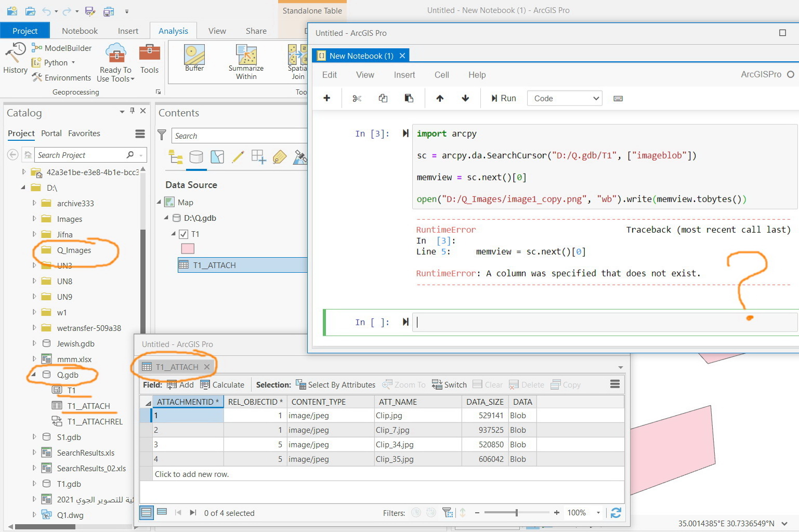The height and width of the screenshot is (532, 799).
Task: Open the Edit menu in the notebook
Action: click(x=329, y=75)
